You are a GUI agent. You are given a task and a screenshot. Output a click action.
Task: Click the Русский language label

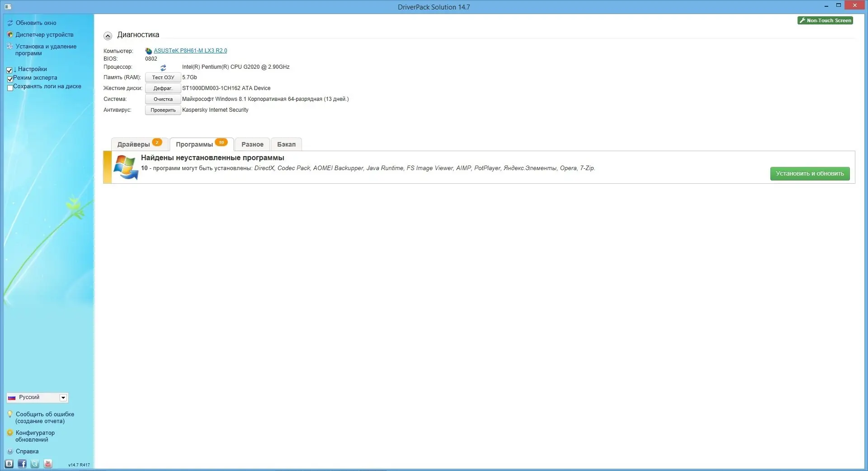[29, 397]
